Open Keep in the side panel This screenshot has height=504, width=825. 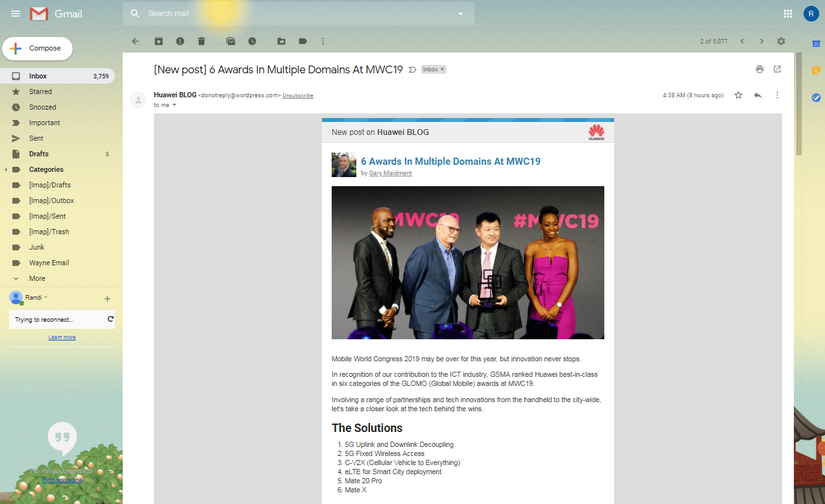816,70
